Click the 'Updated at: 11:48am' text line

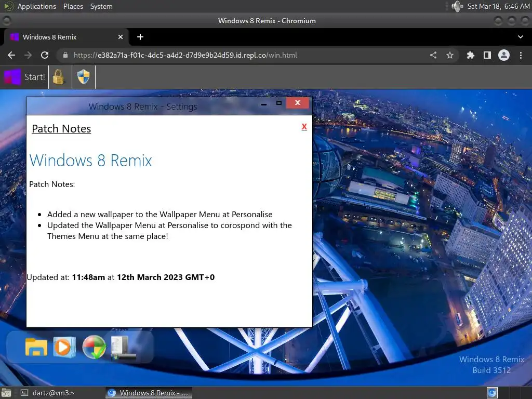point(121,277)
